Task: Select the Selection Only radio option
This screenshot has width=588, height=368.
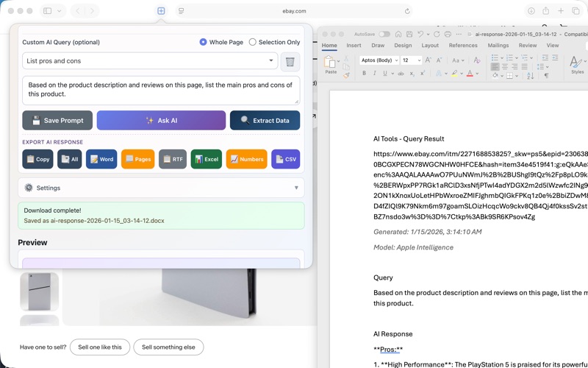Action: [x=252, y=42]
